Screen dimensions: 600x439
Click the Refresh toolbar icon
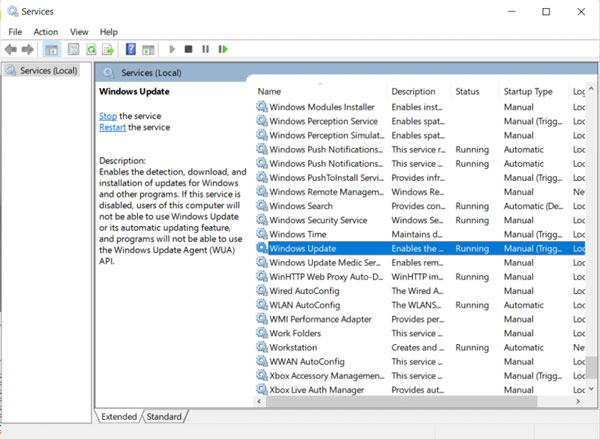[91, 49]
